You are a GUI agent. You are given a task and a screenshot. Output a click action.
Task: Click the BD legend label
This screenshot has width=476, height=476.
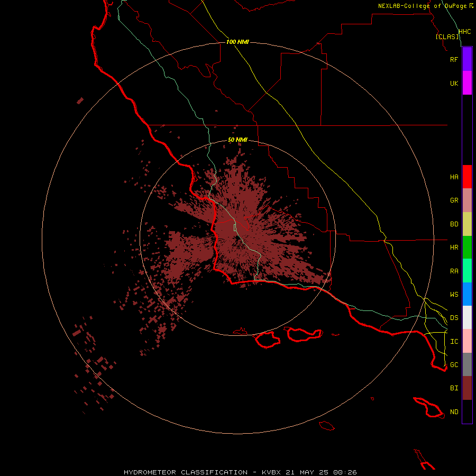point(454,224)
